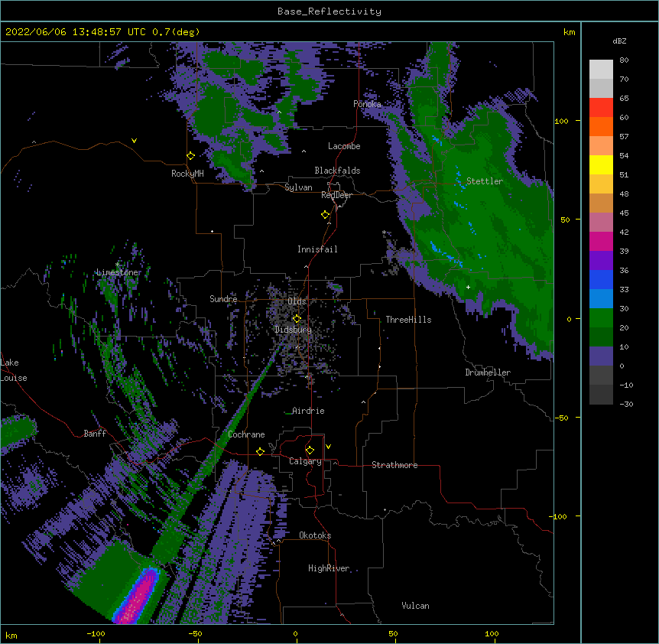The width and height of the screenshot is (659, 644).
Task: Click the Sylvan label
Action: point(298,187)
